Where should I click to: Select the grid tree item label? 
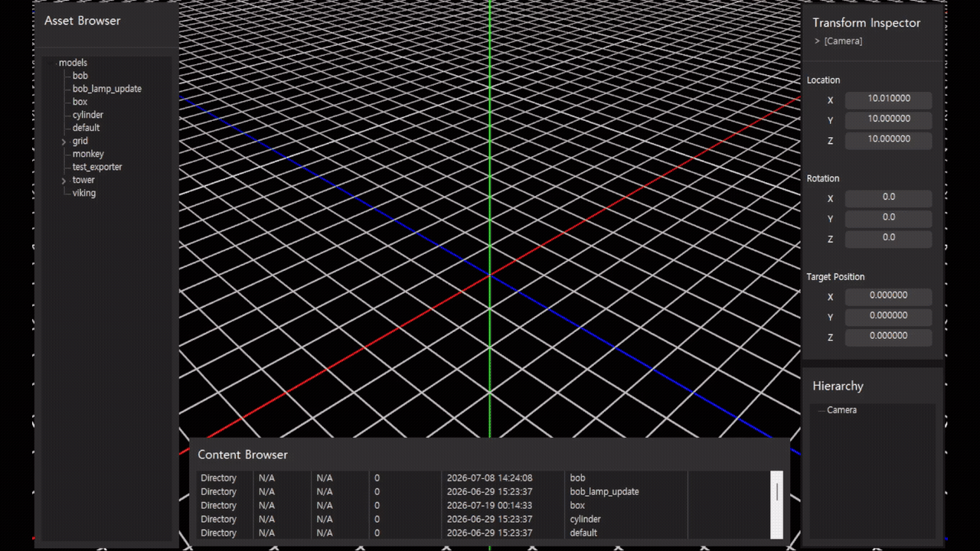[80, 141]
